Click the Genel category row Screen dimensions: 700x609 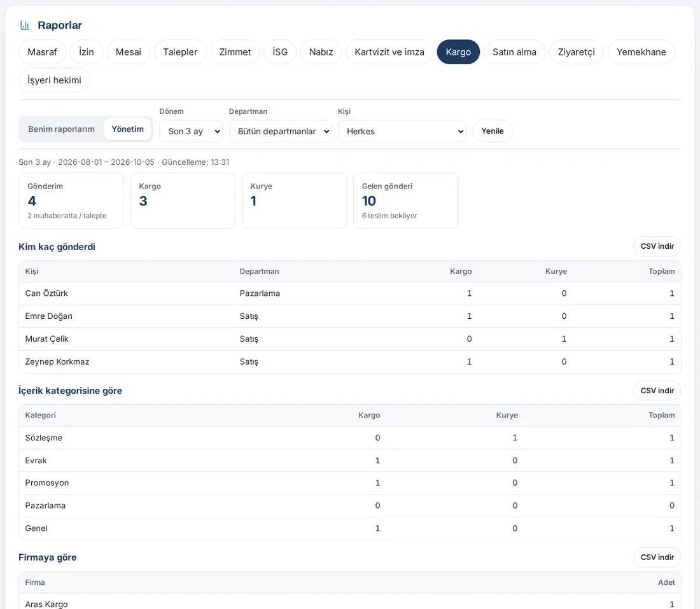350,528
